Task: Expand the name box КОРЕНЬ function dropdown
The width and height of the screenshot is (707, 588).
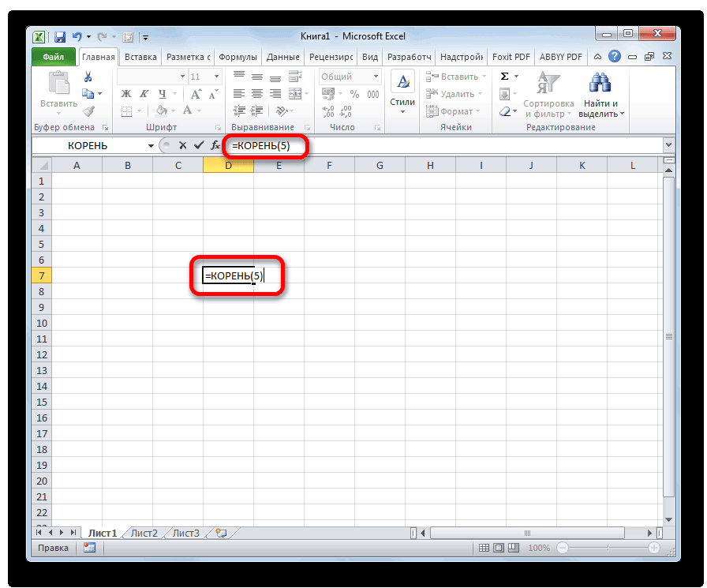Action: coord(151,146)
